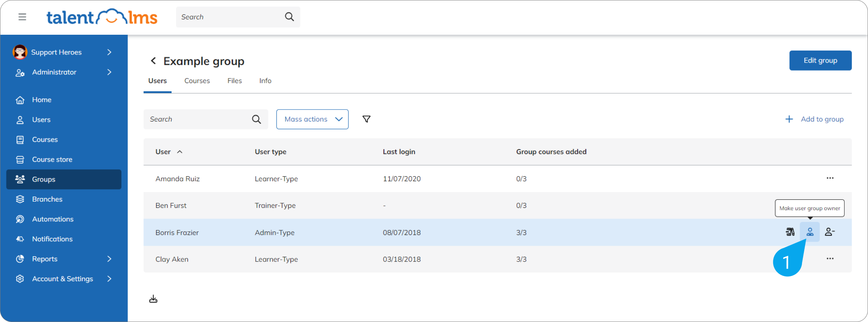Click the Automations icon

[20, 219]
